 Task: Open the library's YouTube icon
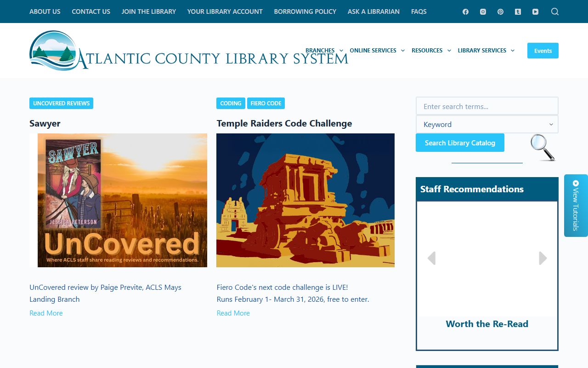point(535,11)
